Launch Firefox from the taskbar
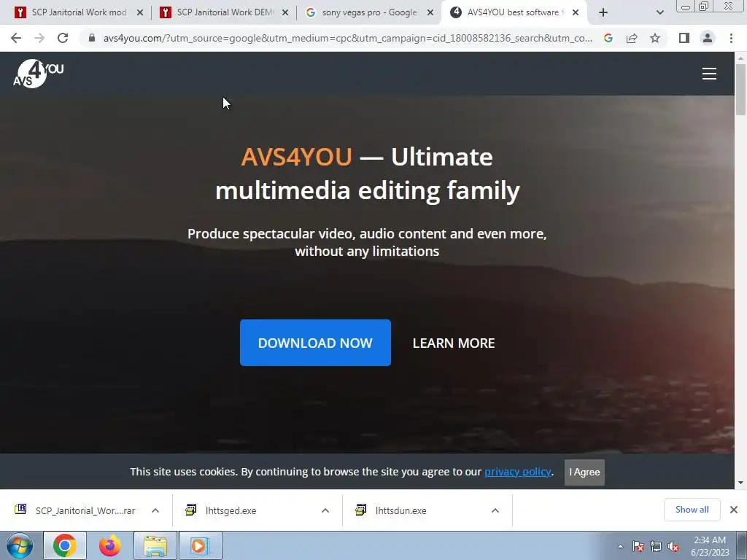747x560 pixels. click(110, 545)
